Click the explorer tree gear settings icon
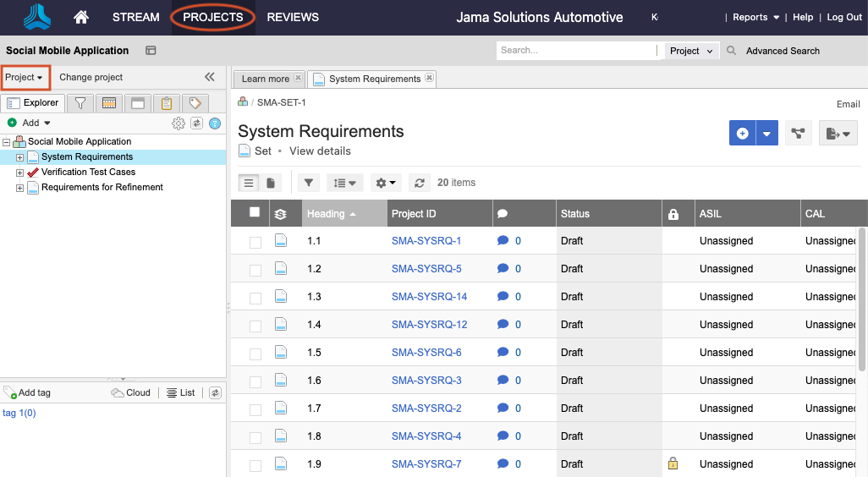Image resolution: width=868 pixels, height=477 pixels. coord(179,123)
